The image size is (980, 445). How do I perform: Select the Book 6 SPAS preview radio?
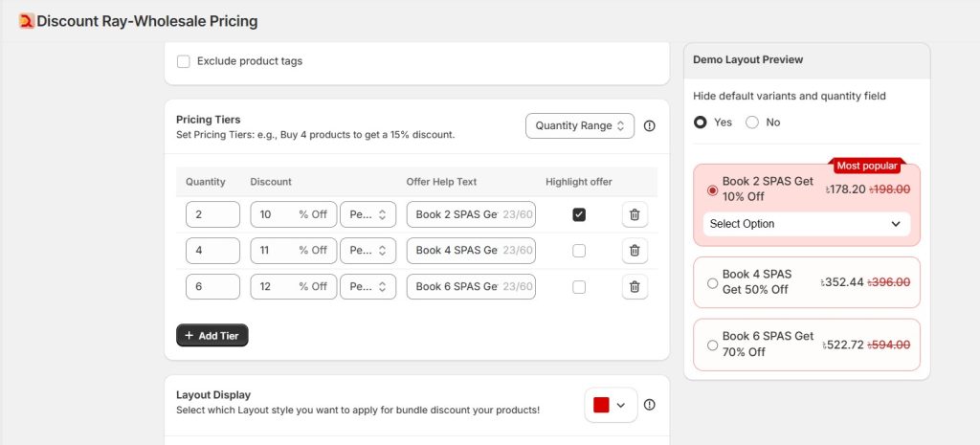click(712, 345)
